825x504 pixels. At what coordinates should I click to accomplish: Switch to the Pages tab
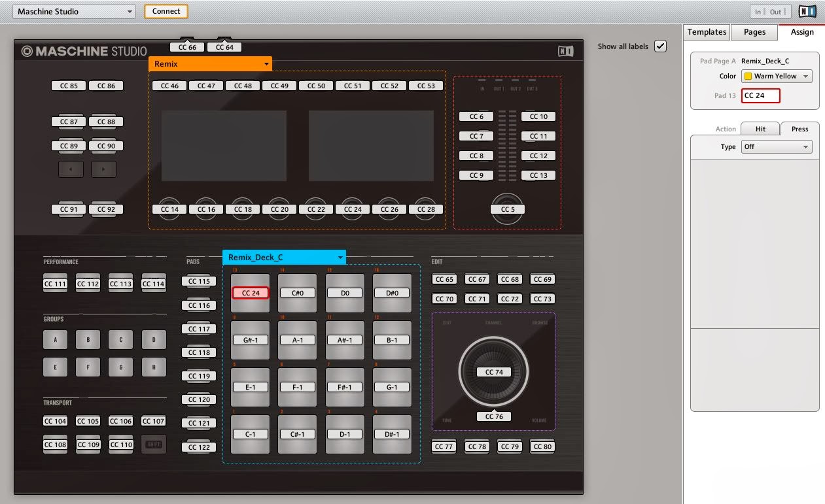click(754, 32)
